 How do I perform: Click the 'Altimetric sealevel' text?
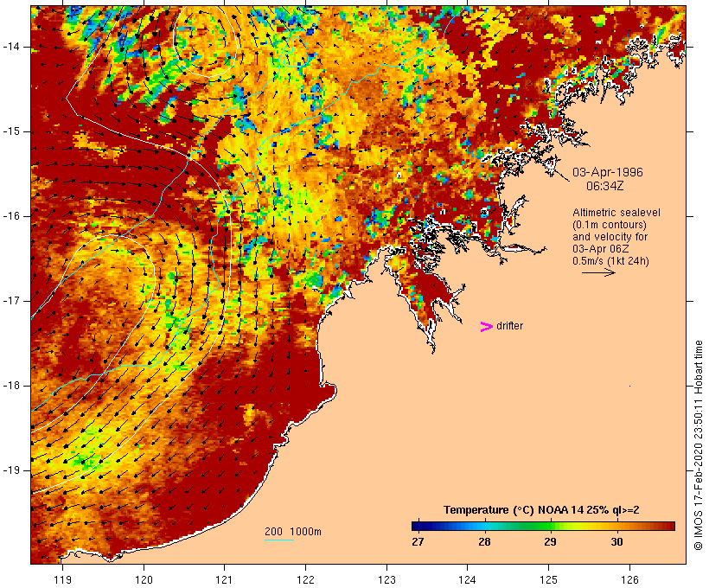point(616,213)
